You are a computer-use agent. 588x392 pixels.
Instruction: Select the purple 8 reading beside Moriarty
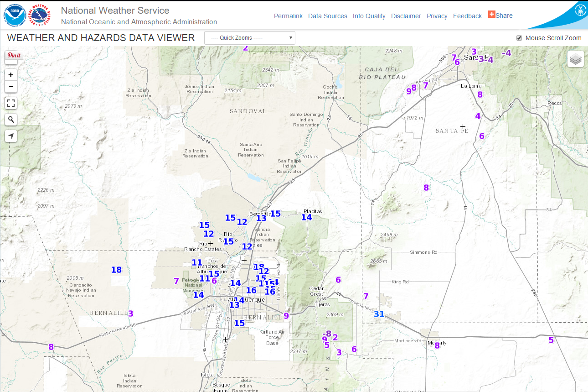coord(437,345)
